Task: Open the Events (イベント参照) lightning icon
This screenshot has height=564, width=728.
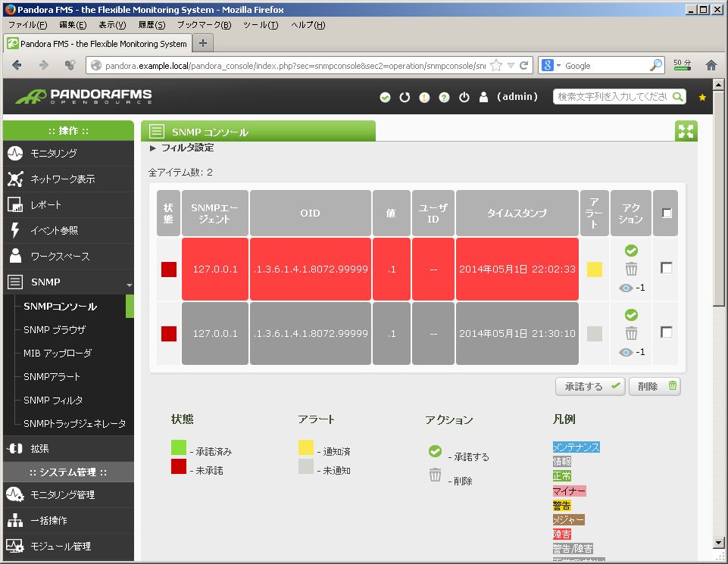Action: pyautogui.click(x=15, y=230)
